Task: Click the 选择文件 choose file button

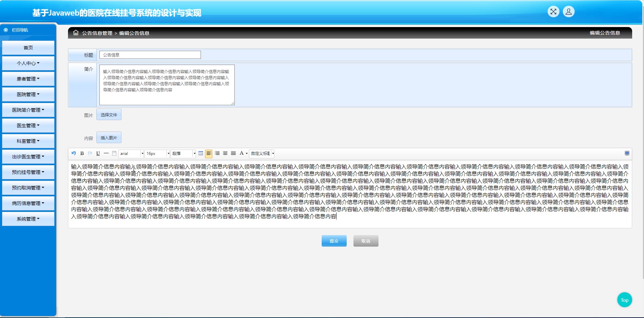Action: coord(109,115)
